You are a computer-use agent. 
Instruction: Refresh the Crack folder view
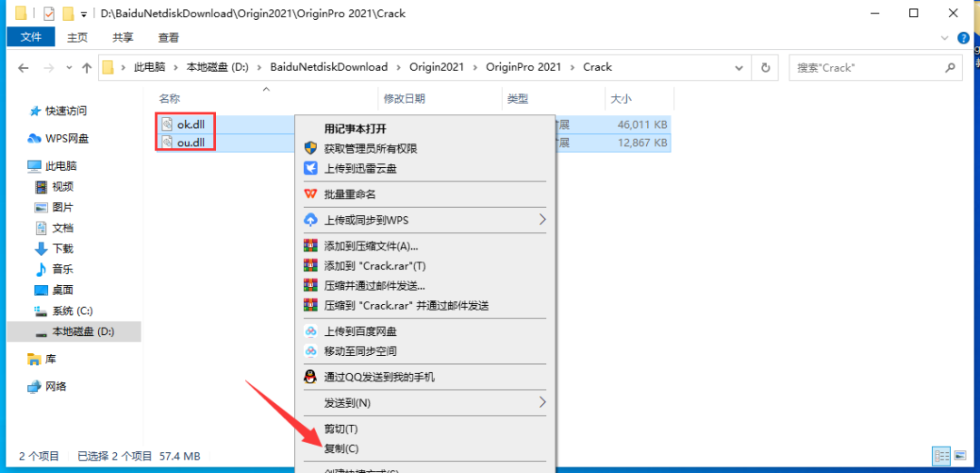point(766,67)
